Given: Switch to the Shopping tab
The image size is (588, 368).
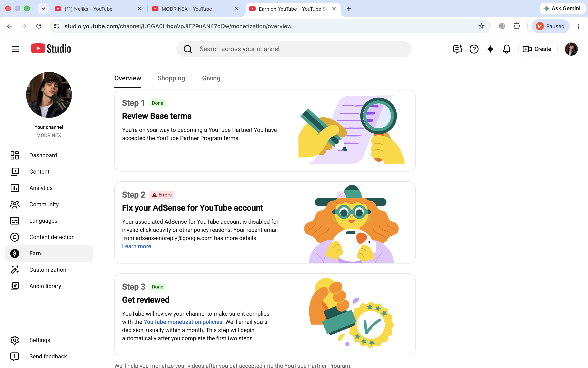Looking at the screenshot, I should pos(171,78).
